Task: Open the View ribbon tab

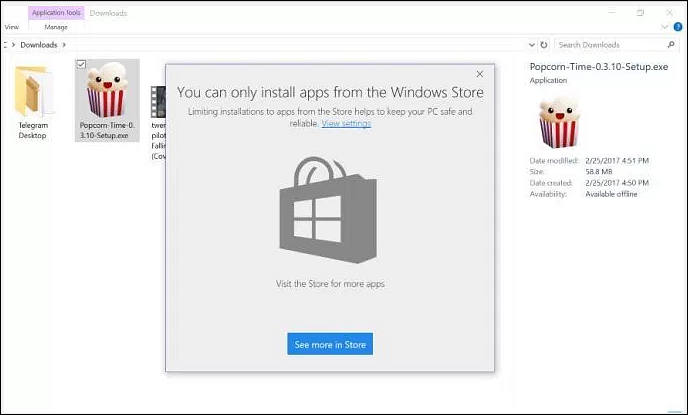Action: tap(12, 27)
